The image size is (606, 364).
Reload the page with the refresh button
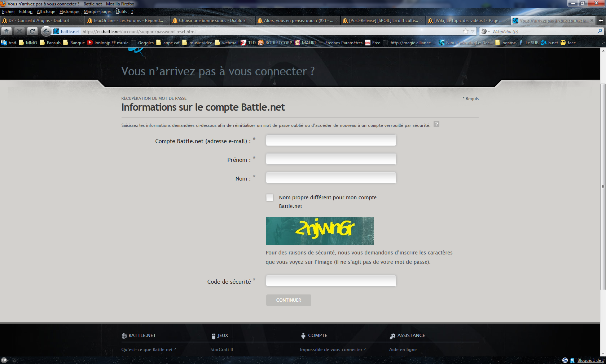tap(32, 31)
